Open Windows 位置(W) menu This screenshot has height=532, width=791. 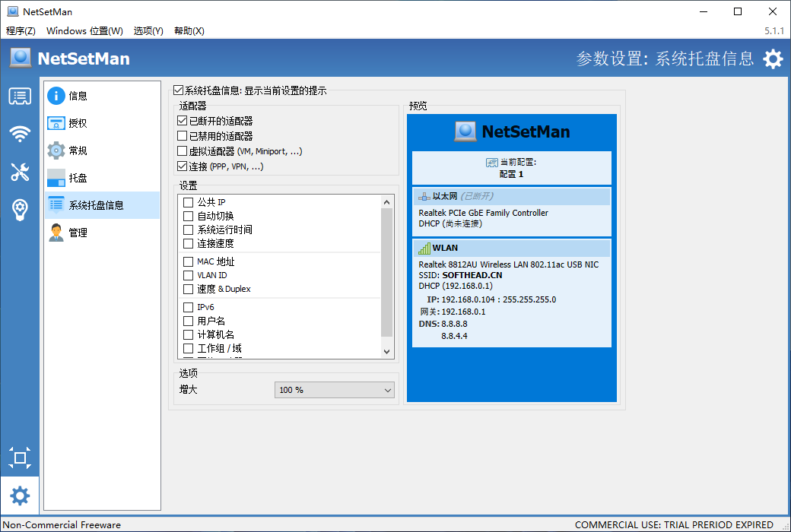click(x=84, y=31)
